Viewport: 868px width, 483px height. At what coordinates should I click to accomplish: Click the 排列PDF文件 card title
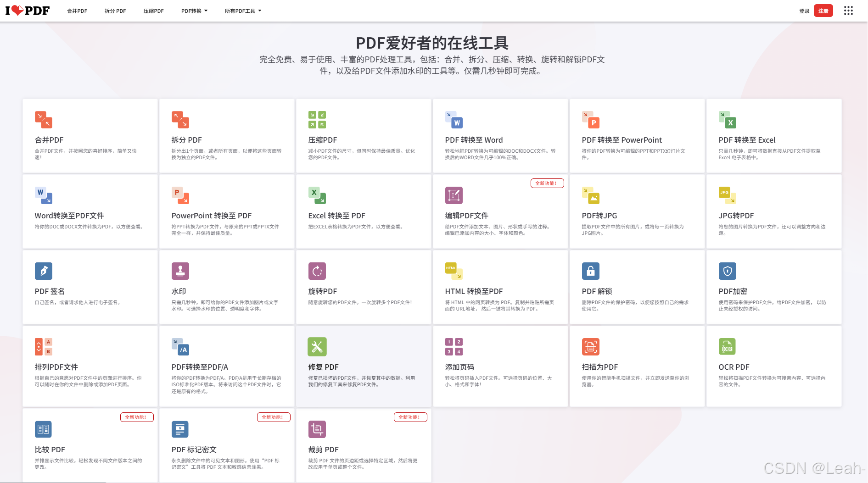point(56,367)
